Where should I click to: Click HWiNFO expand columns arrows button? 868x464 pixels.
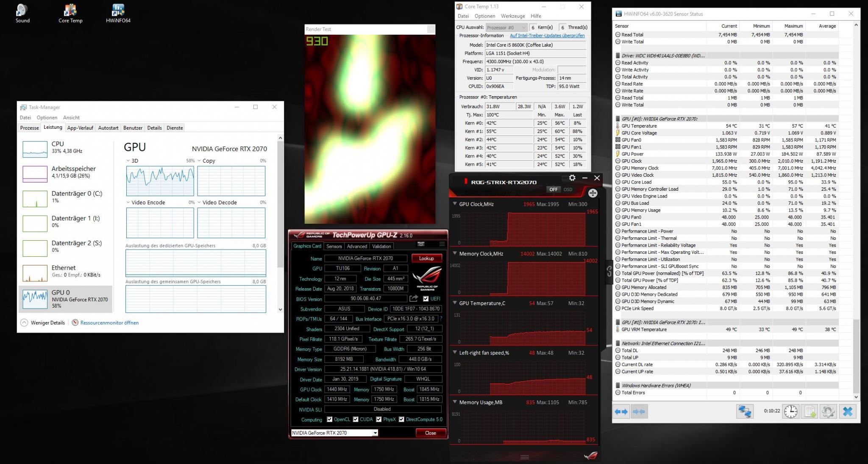pyautogui.click(x=621, y=411)
